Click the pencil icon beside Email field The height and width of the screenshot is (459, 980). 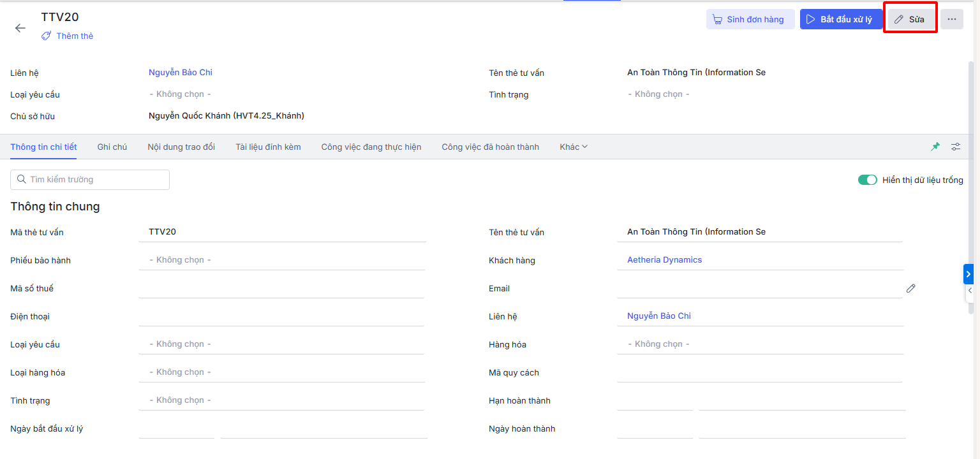(x=910, y=288)
